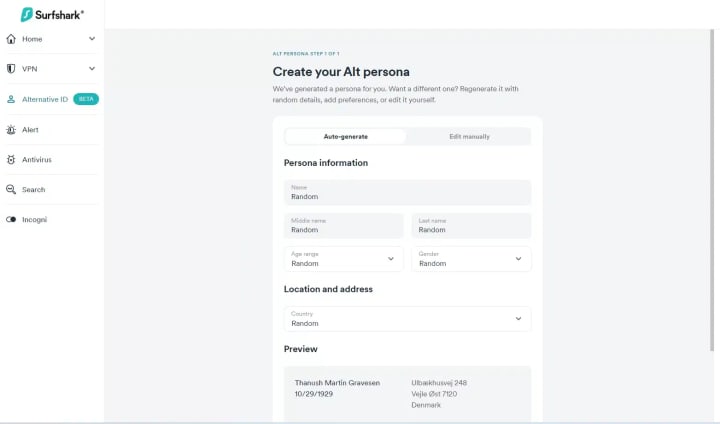Screen dimensions: 720x424
Task: Click the VPN shield icon
Action: (x=11, y=69)
